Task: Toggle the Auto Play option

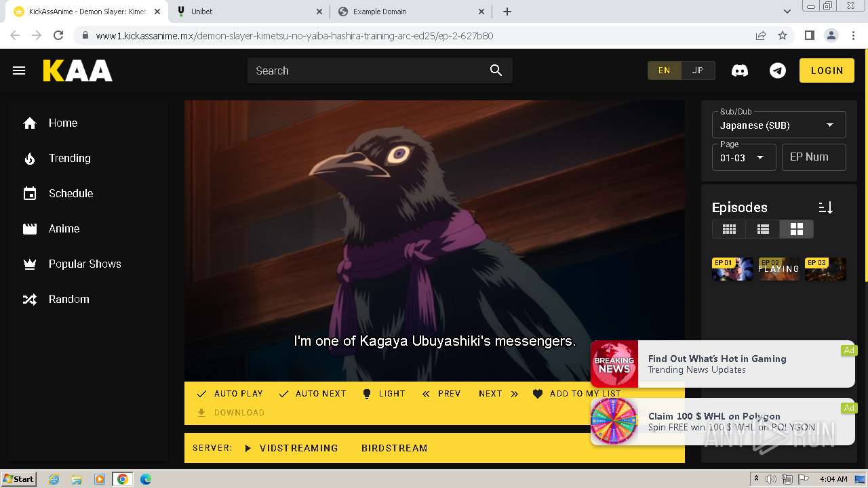Action: coord(230,394)
